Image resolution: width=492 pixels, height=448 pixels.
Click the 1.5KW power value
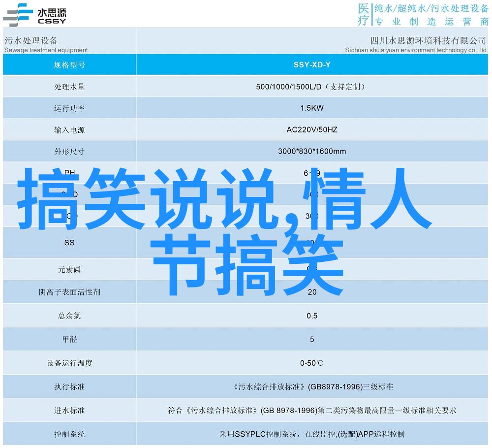click(312, 108)
